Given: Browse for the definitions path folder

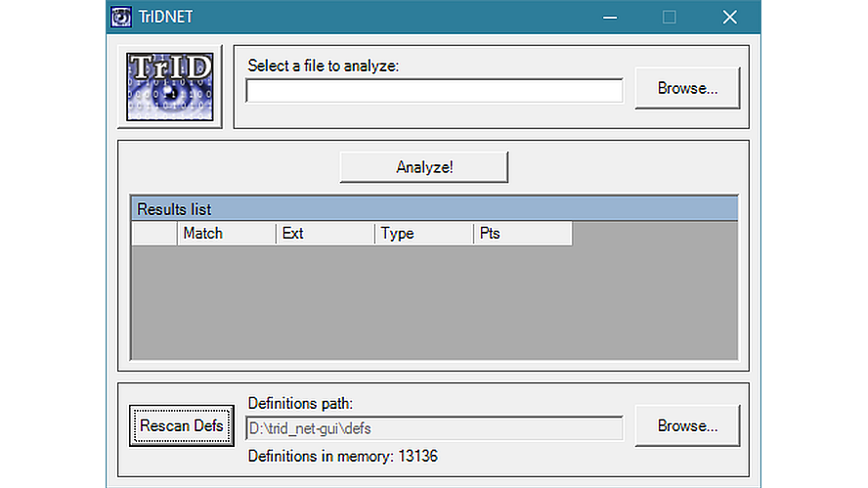Looking at the screenshot, I should 687,425.
